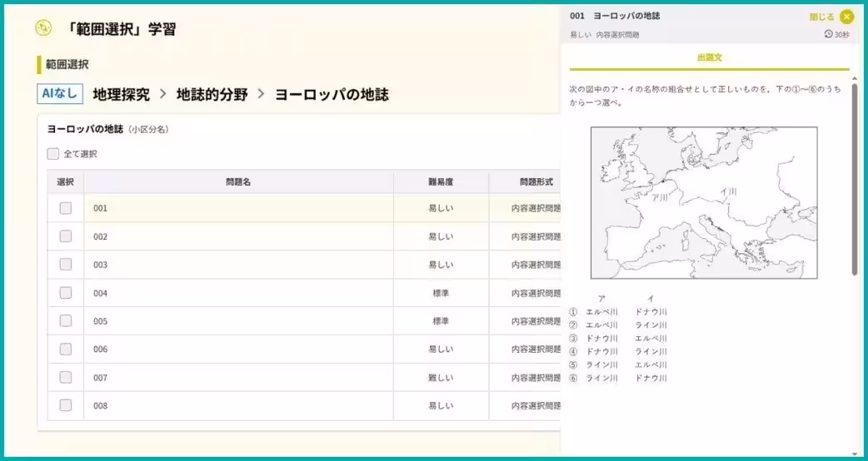Click the AIなし badge
Viewport: 868px width, 461px height.
point(60,93)
